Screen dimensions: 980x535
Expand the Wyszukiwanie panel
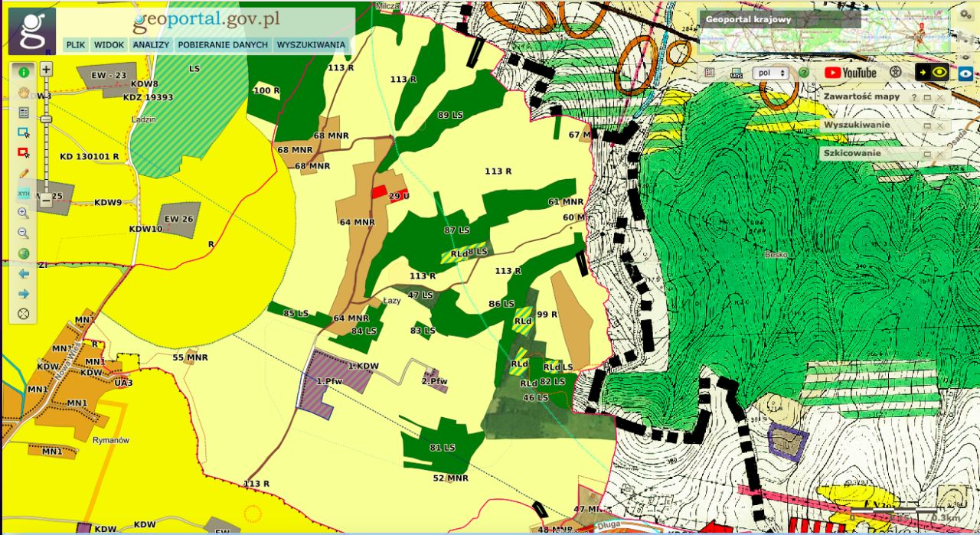click(926, 126)
